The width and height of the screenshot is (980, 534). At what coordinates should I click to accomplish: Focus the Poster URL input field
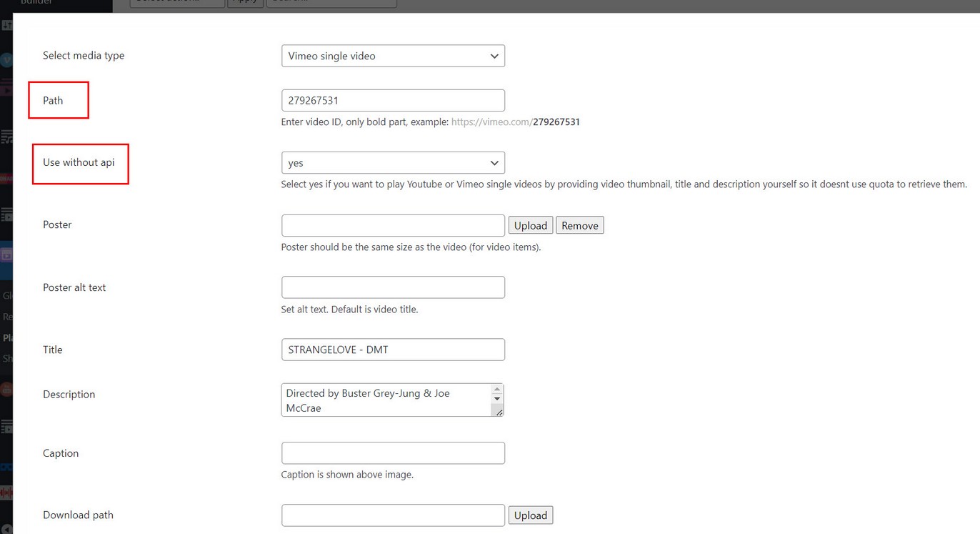point(393,225)
